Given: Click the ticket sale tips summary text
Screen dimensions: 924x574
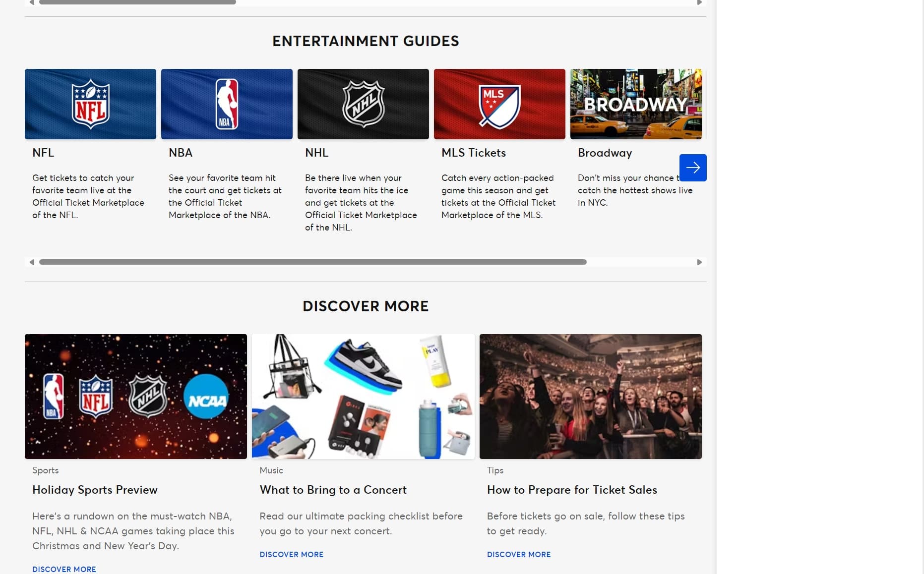Looking at the screenshot, I should (586, 523).
